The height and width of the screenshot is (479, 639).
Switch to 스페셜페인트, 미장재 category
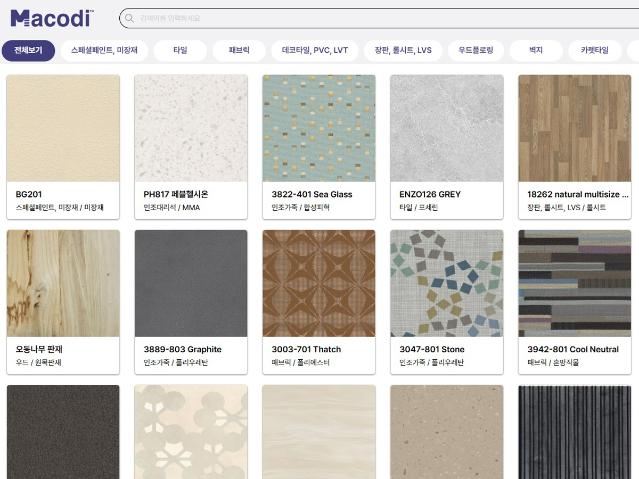pyautogui.click(x=104, y=50)
